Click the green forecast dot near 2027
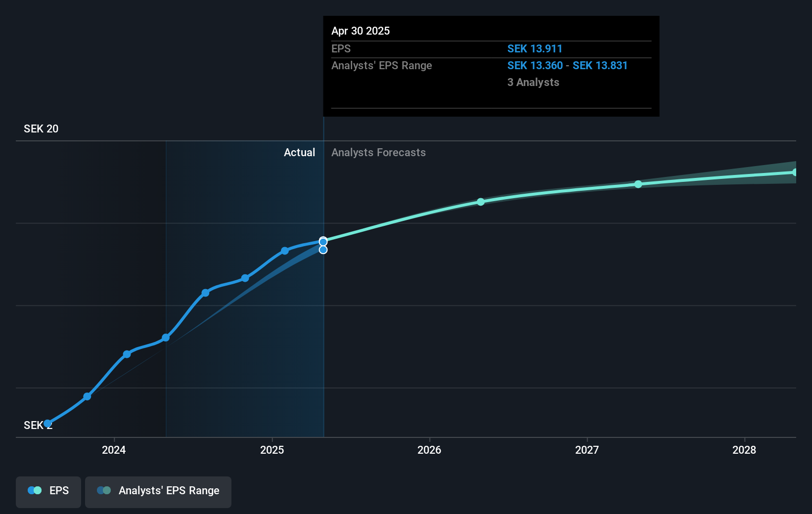Viewport: 812px width, 514px height. (x=638, y=183)
